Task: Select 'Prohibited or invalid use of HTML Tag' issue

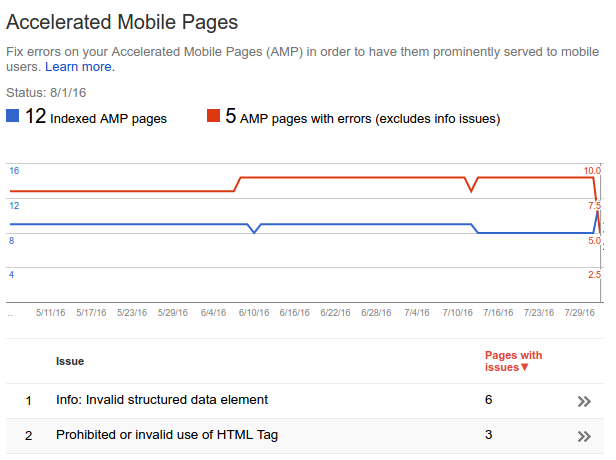Action: (167, 435)
